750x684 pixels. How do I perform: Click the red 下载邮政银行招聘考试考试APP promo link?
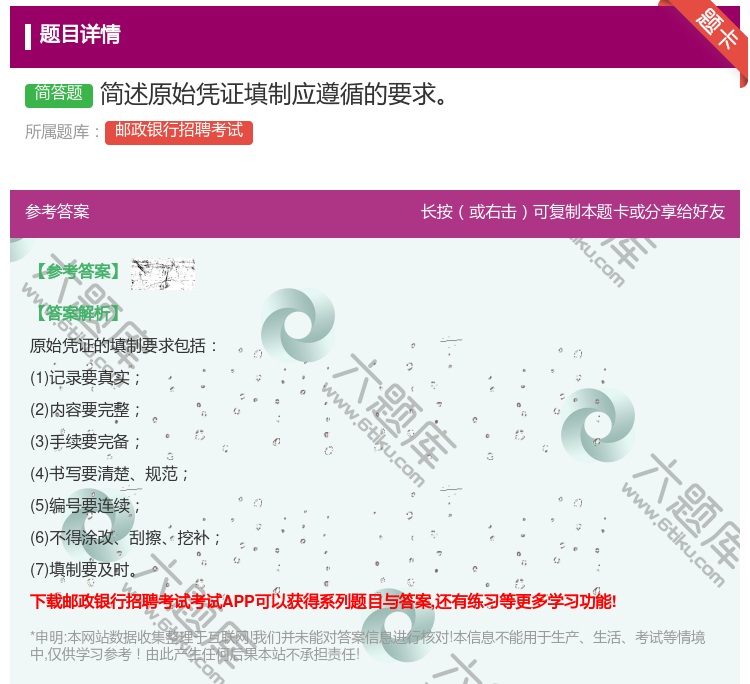pyautogui.click(x=323, y=601)
